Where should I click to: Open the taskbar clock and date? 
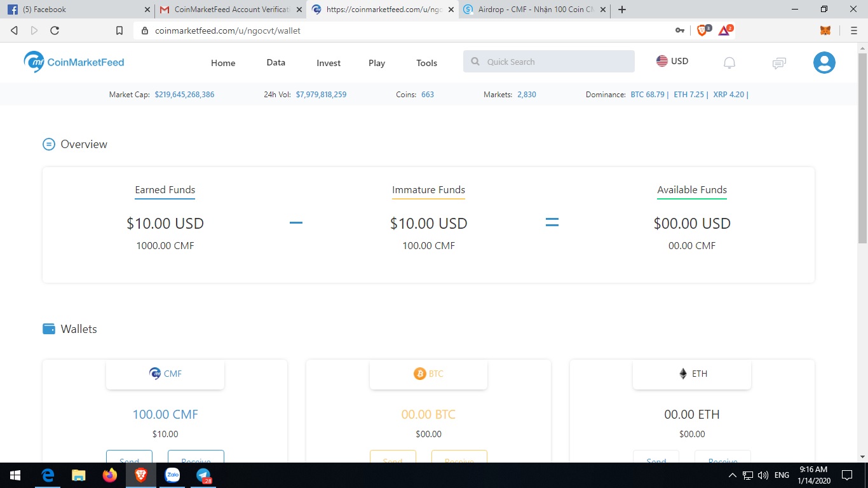click(814, 475)
